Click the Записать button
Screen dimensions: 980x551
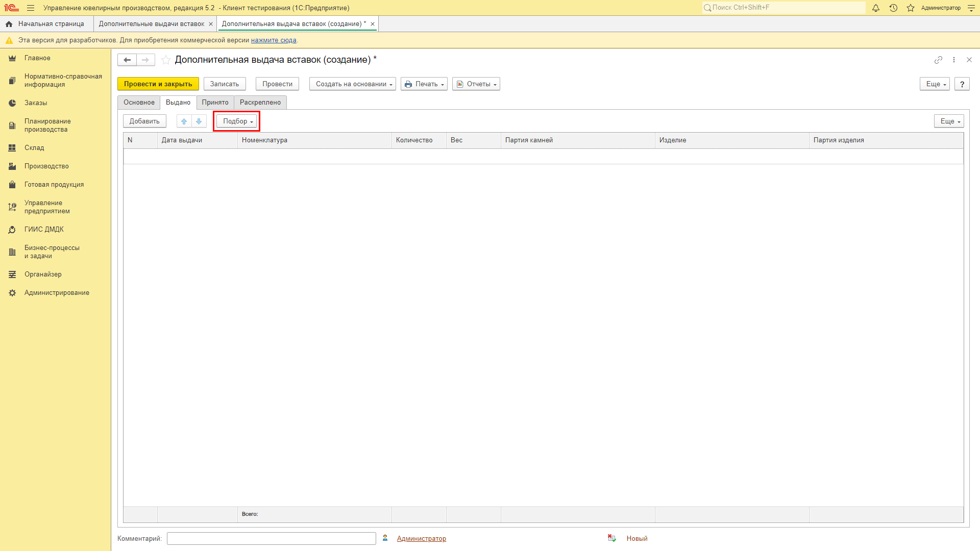(225, 84)
